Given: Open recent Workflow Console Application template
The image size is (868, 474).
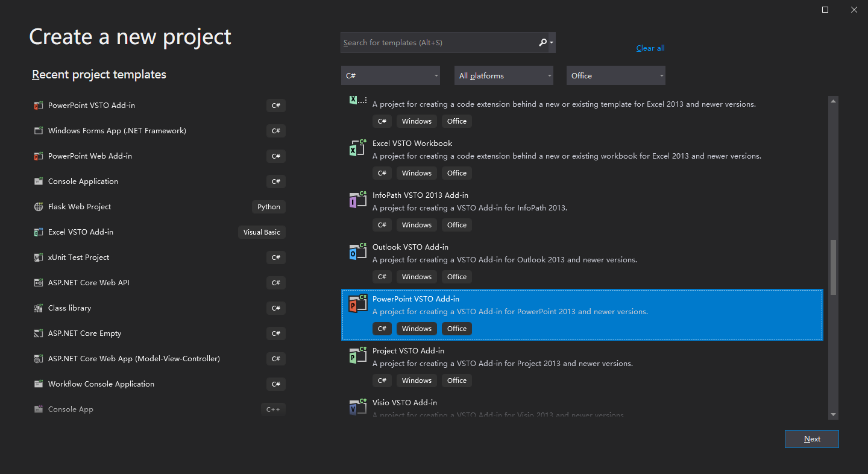Looking at the screenshot, I should (x=159, y=384).
